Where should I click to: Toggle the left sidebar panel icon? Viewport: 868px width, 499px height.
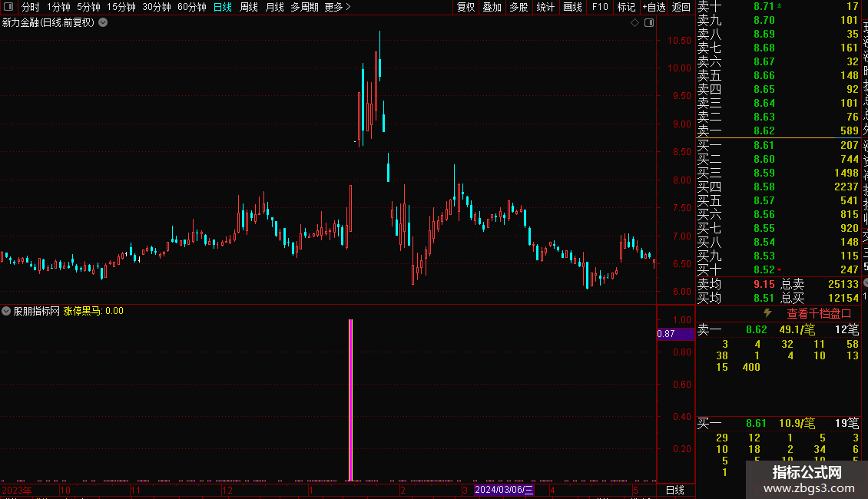click(8, 7)
